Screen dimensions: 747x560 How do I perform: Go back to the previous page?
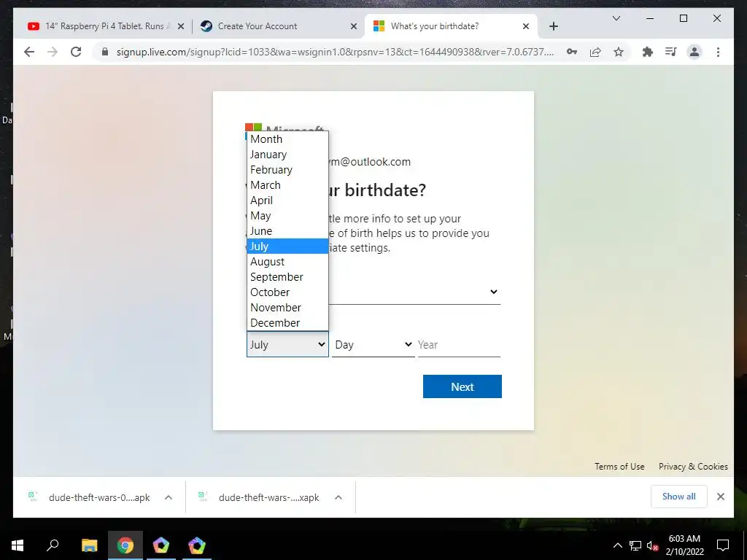pyautogui.click(x=29, y=52)
